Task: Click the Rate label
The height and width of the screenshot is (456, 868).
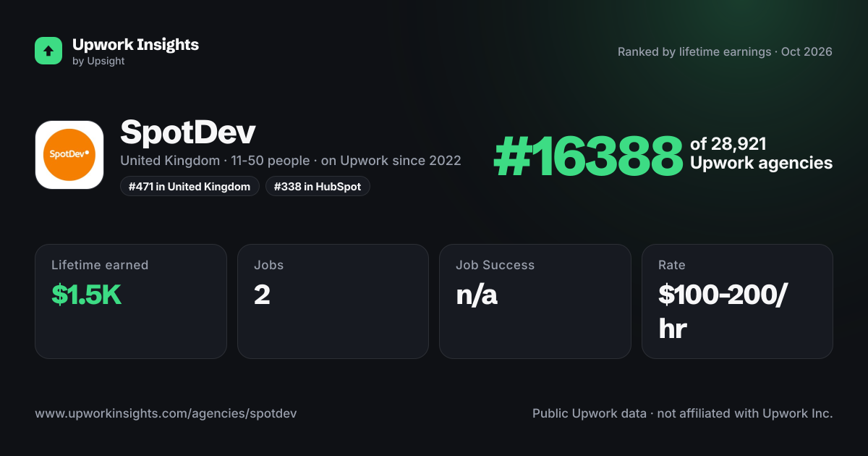Action: [x=672, y=265]
